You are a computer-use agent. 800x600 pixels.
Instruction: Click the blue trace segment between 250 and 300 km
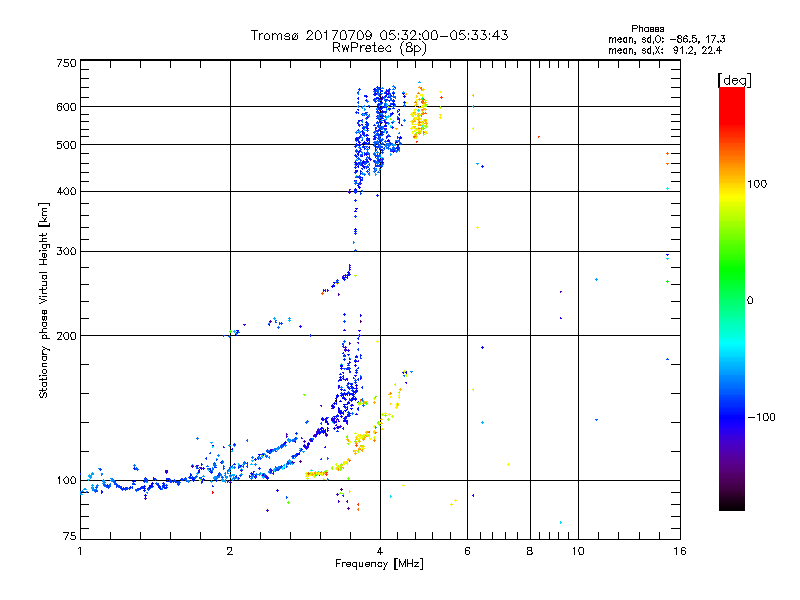(x=337, y=280)
